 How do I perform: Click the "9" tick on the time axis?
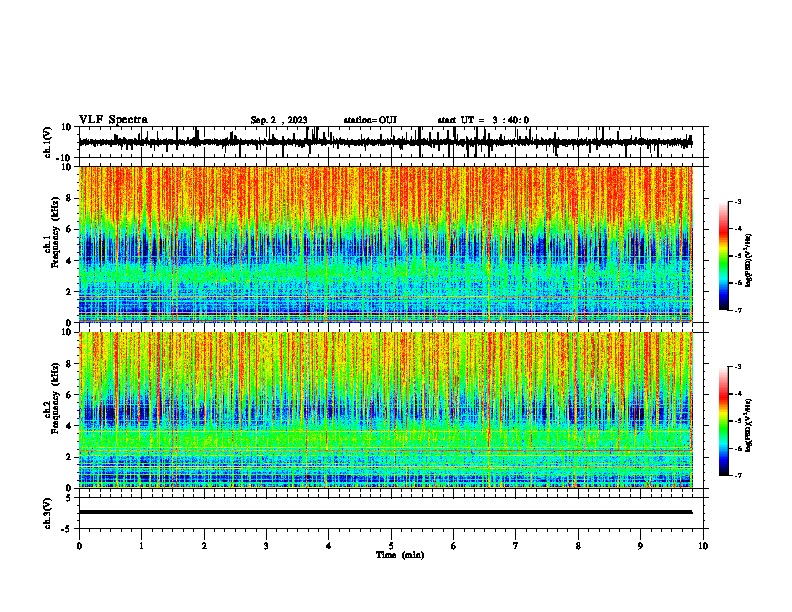click(x=640, y=545)
